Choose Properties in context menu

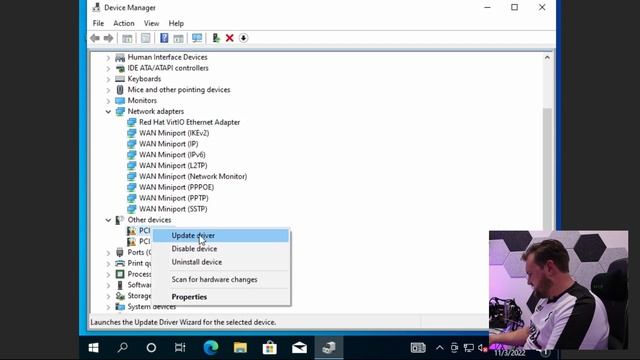point(221,297)
